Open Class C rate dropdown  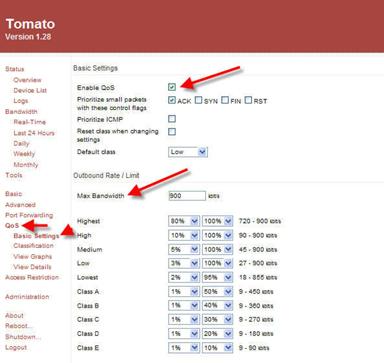click(184, 319)
